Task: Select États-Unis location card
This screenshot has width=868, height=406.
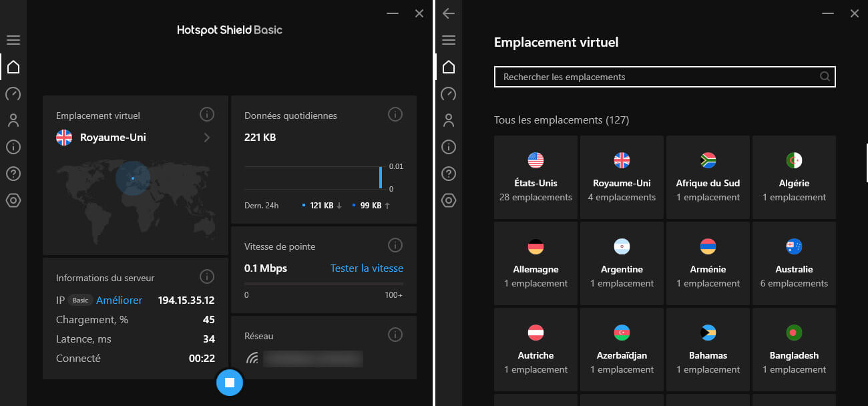Action: click(x=535, y=177)
